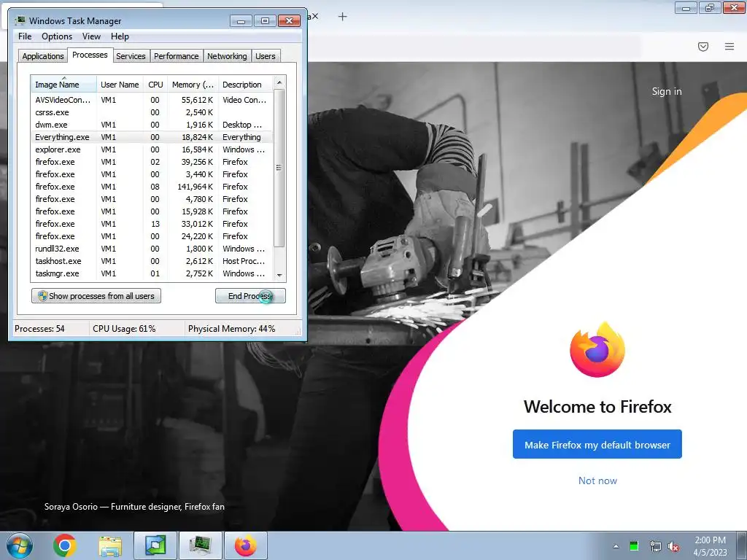The image size is (747, 560).
Task: Select the taskhost.exe process
Action: [152, 261]
